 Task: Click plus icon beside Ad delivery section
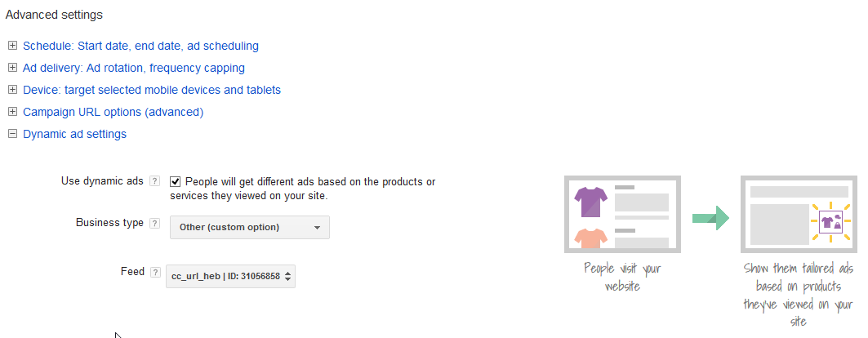13,68
